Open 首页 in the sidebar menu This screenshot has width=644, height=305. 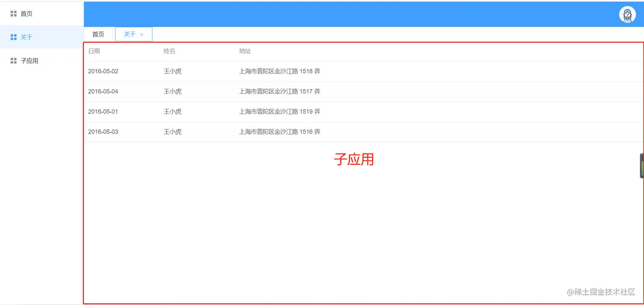[42, 14]
